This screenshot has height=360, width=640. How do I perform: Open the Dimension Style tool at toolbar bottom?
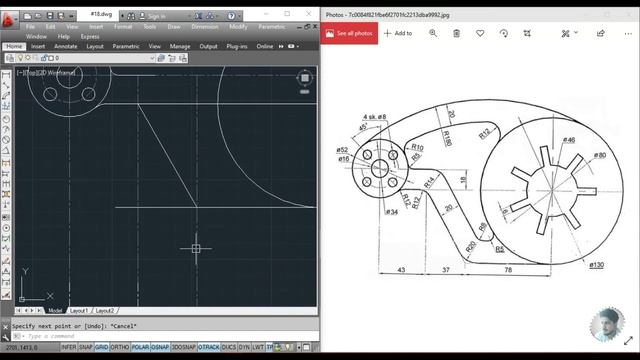(x=6, y=294)
